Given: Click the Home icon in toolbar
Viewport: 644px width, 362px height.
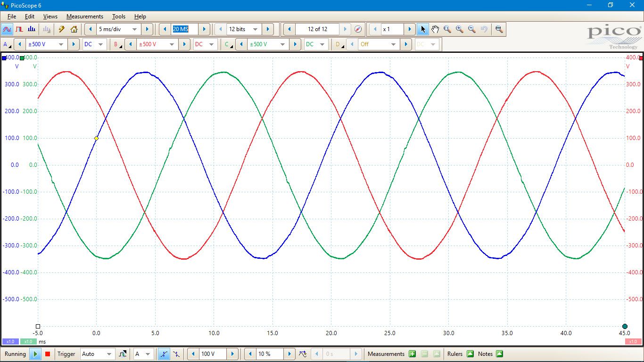Looking at the screenshot, I should 74,29.
